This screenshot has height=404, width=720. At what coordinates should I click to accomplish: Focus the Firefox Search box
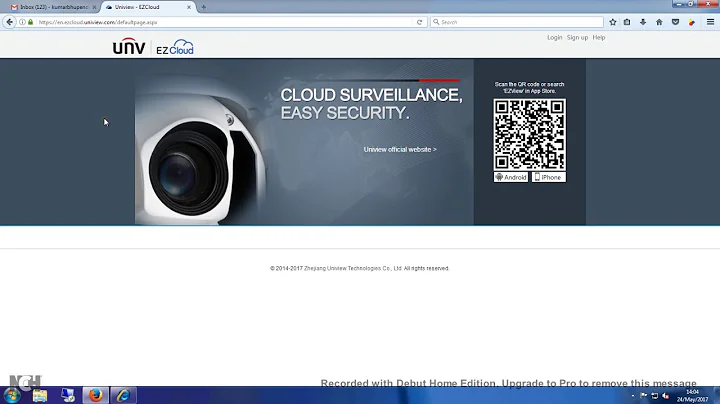pyautogui.click(x=517, y=22)
